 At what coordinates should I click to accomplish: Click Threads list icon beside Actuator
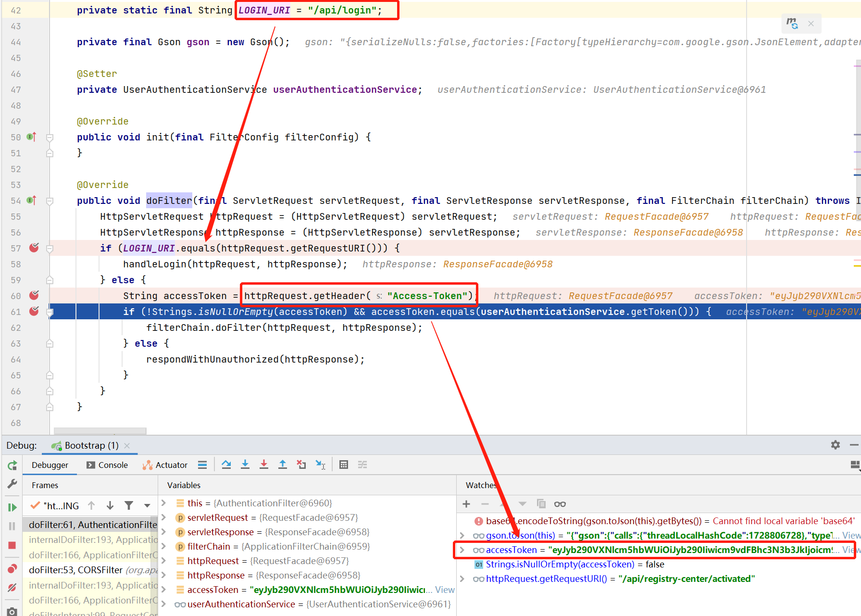(202, 465)
